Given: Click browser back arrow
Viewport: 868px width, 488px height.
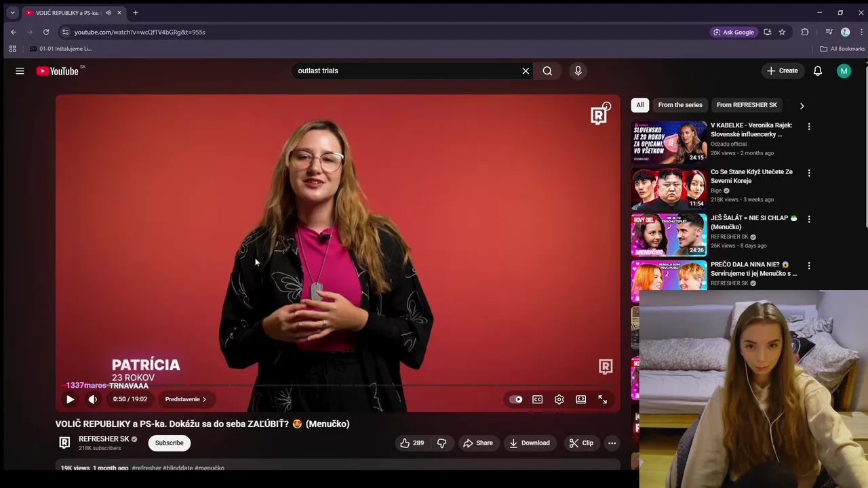Looking at the screenshot, I should pos(14,32).
